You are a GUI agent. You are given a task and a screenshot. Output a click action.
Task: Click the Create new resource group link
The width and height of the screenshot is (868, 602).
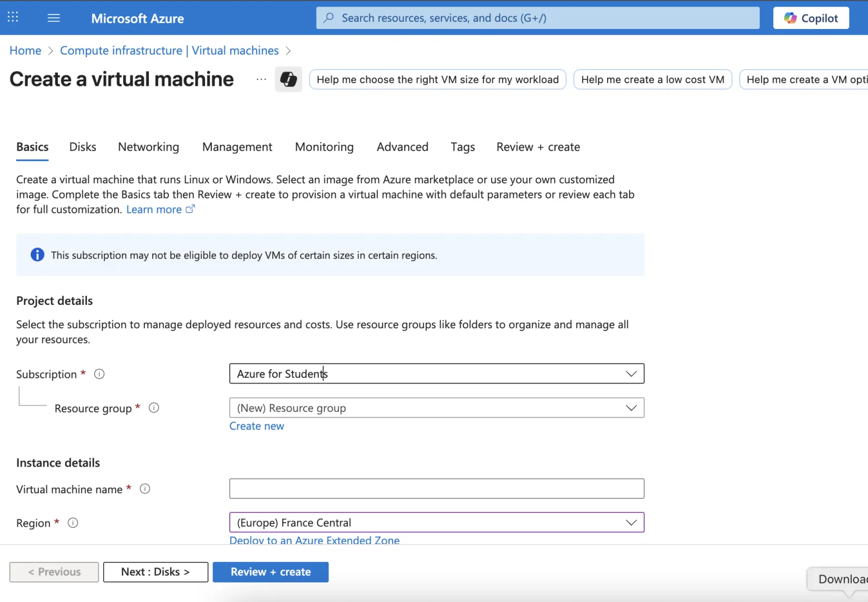click(x=257, y=426)
